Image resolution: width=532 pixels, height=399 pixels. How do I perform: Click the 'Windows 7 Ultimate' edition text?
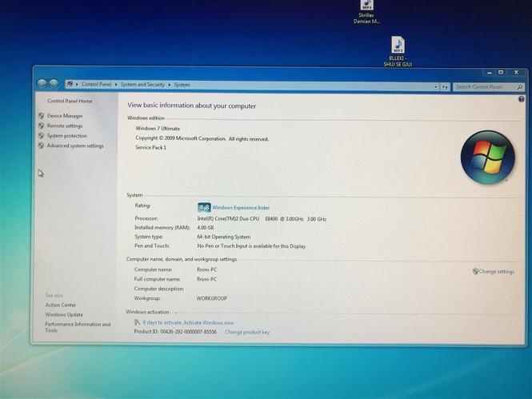tap(158, 129)
